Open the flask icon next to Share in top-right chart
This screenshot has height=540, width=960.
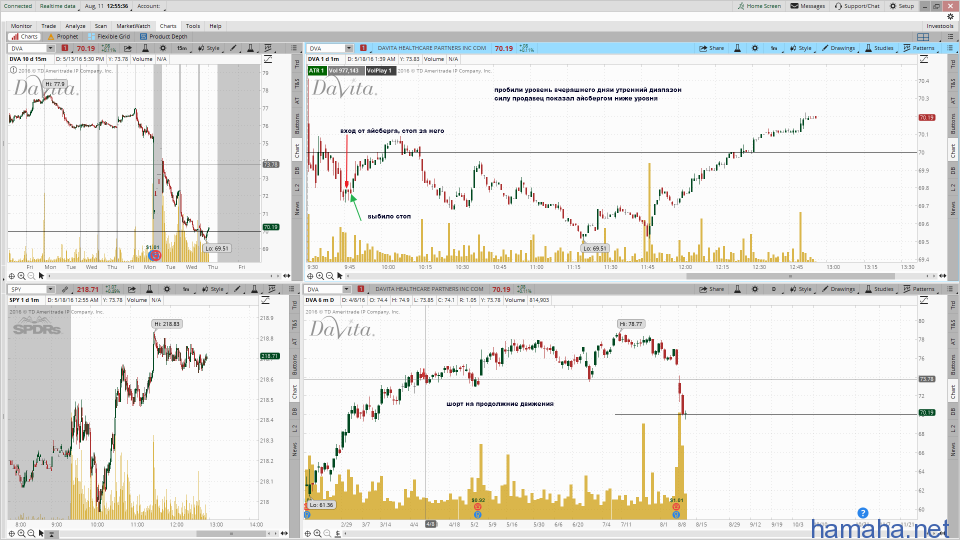pos(737,48)
